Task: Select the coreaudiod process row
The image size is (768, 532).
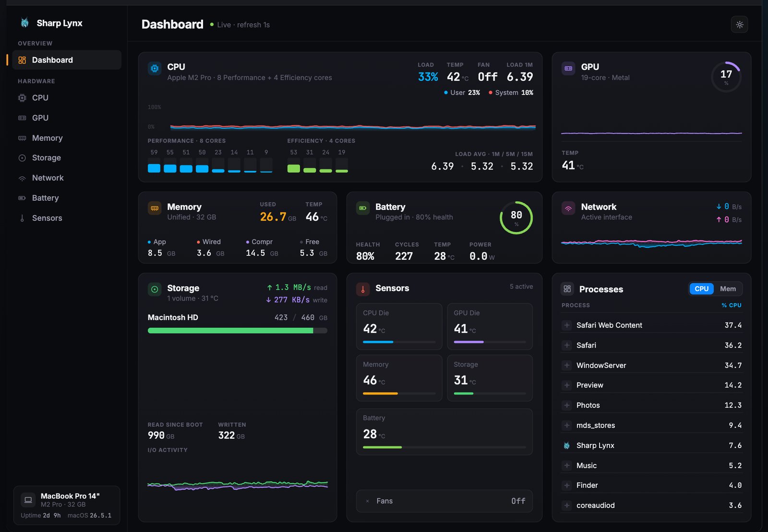Action: pos(651,506)
